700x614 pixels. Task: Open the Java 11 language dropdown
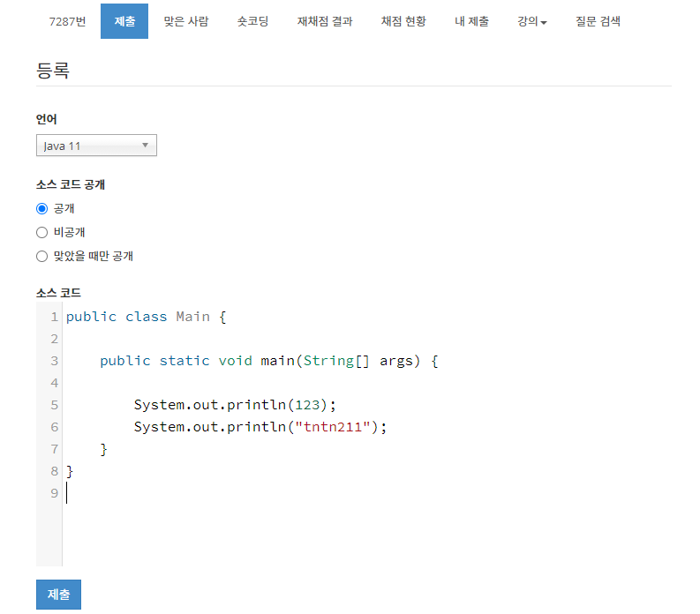96,146
